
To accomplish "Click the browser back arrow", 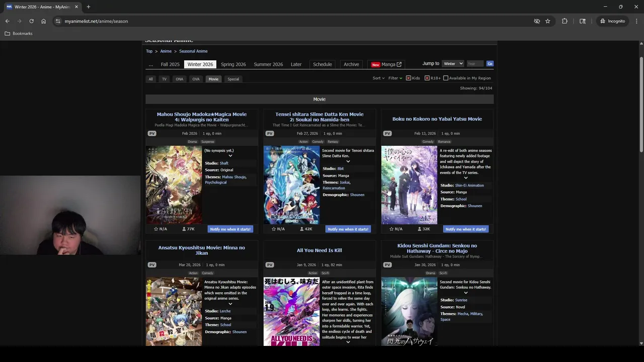I will click(7, 21).
